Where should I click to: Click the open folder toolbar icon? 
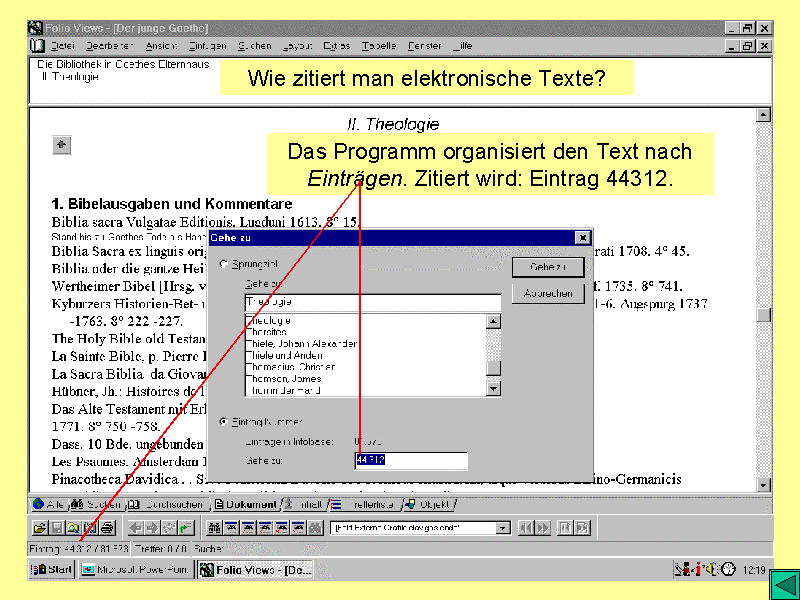pyautogui.click(x=40, y=527)
